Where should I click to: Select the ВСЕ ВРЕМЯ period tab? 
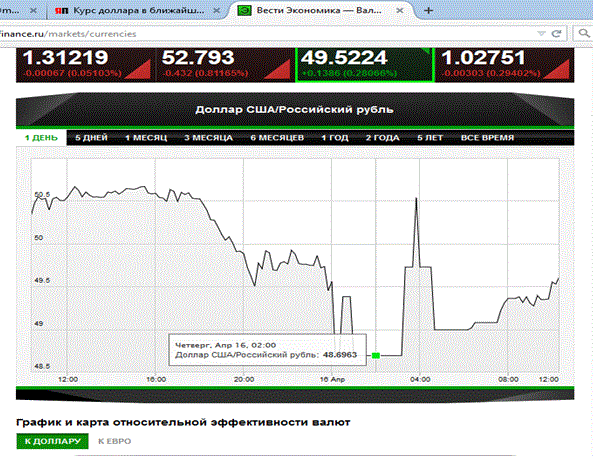tap(487, 138)
